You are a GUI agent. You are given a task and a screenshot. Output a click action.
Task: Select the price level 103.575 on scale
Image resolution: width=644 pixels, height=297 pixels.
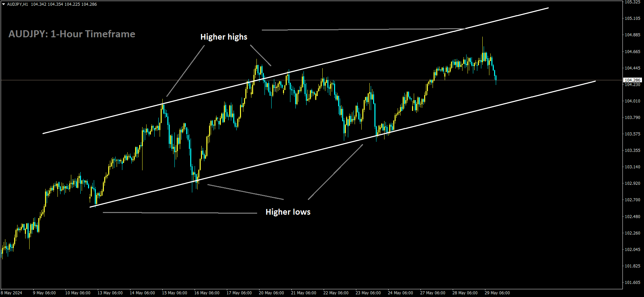coord(633,134)
